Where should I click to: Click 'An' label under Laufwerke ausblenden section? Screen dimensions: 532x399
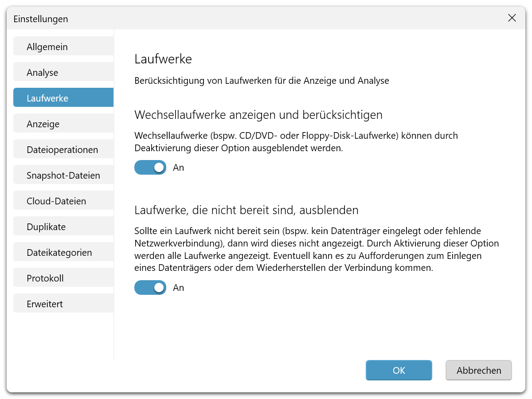click(179, 288)
